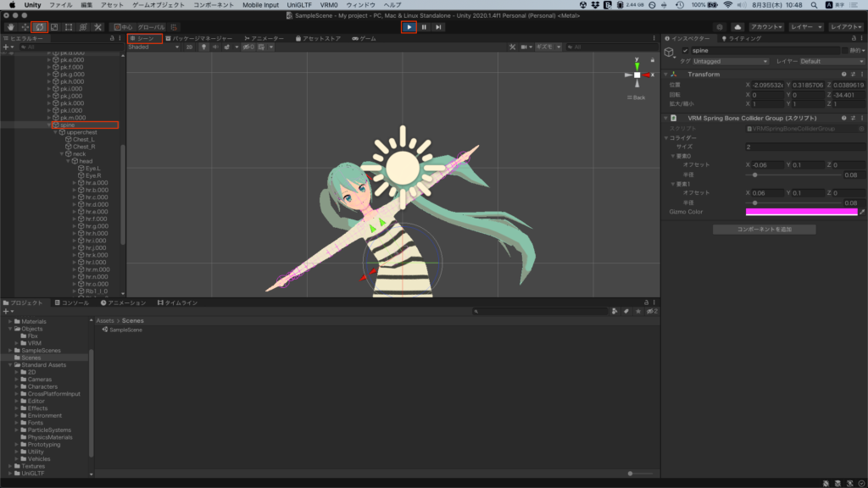The image size is (868, 488).
Task: Open cloud services icon
Action: click(737, 27)
